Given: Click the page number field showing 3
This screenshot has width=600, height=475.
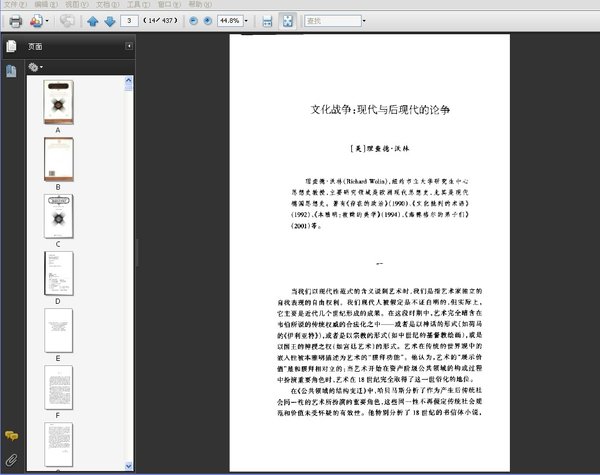Looking at the screenshot, I should tap(129, 21).
